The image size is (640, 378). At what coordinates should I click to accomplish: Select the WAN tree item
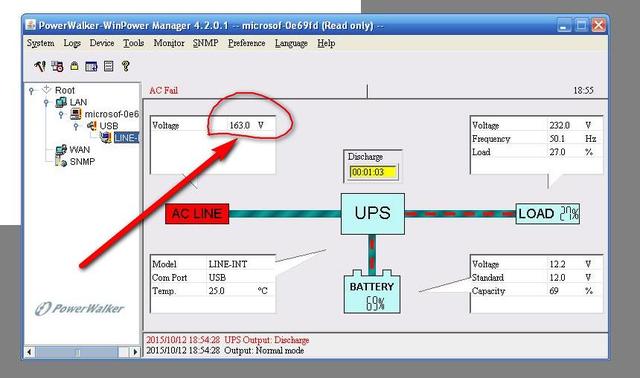tap(73, 150)
